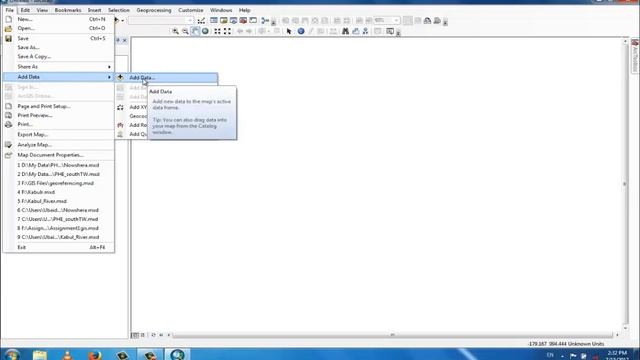Image resolution: width=640 pixels, height=360 pixels.
Task: Click the Refresh map button
Action: pyautogui.click(x=153, y=335)
